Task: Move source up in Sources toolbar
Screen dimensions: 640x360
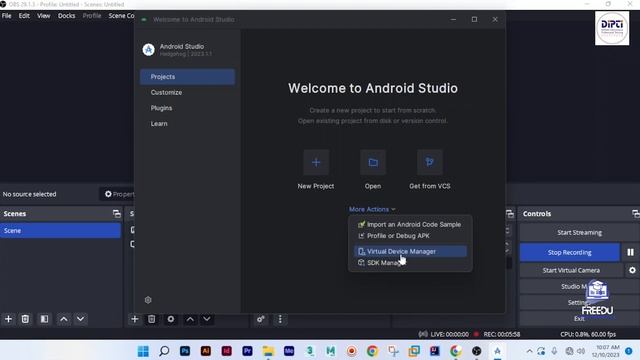Action: coord(190,319)
